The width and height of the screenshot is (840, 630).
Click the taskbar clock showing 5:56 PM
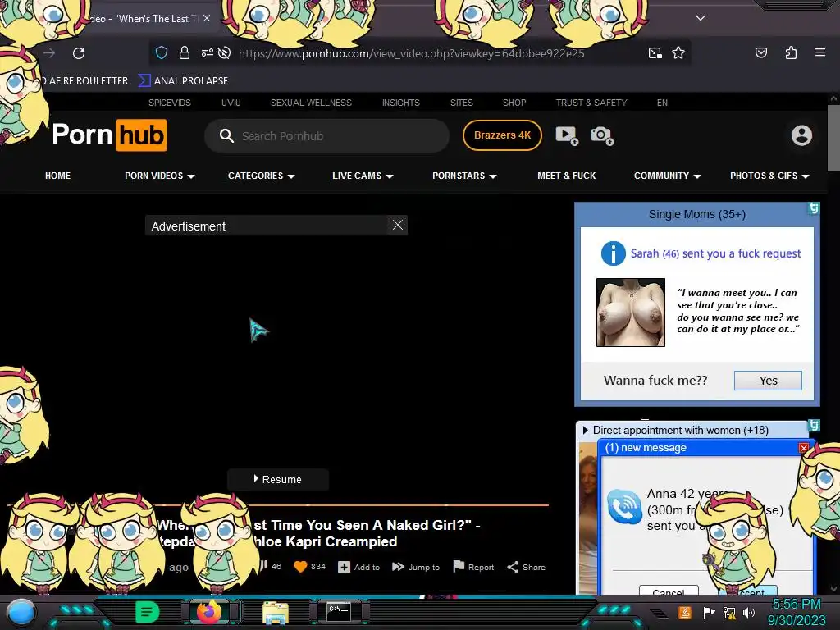[x=797, y=605]
